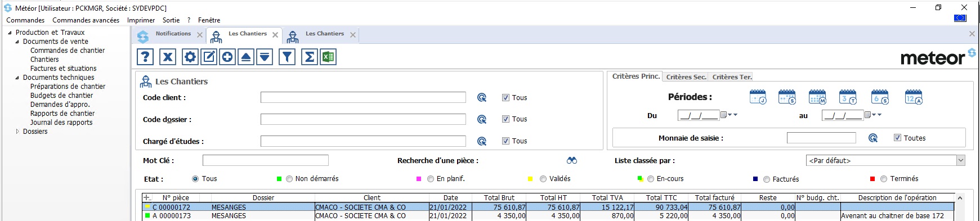Click the Meteor notifications tab icon

(x=143, y=36)
